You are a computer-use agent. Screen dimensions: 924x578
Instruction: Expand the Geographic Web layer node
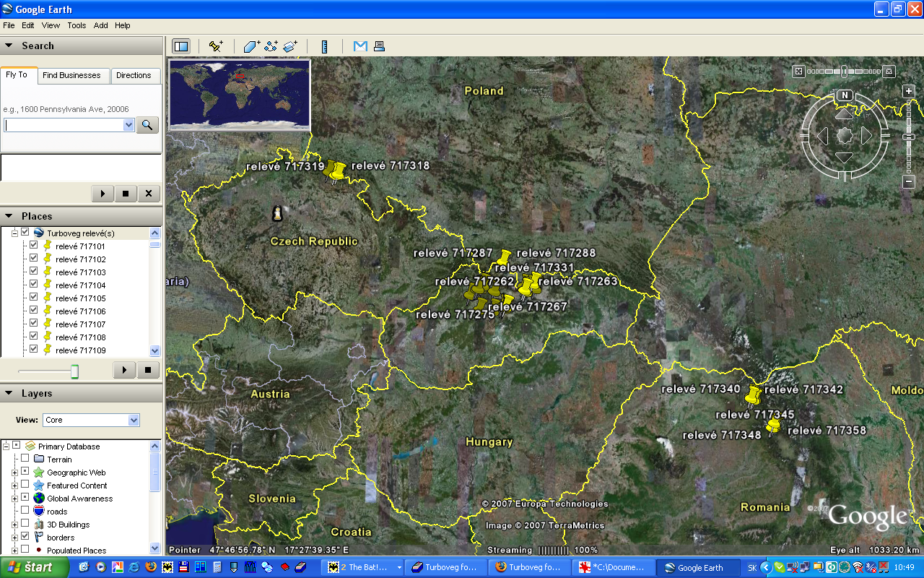pos(14,472)
